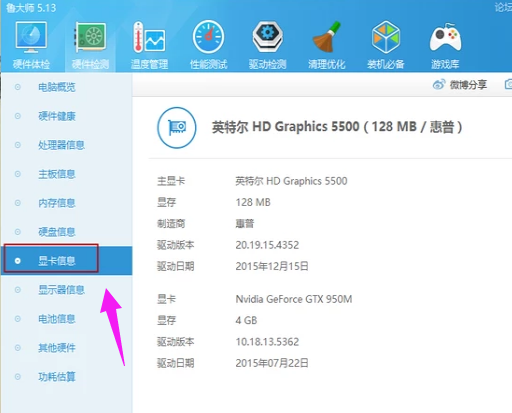Share via 微博分享 link

(460, 85)
